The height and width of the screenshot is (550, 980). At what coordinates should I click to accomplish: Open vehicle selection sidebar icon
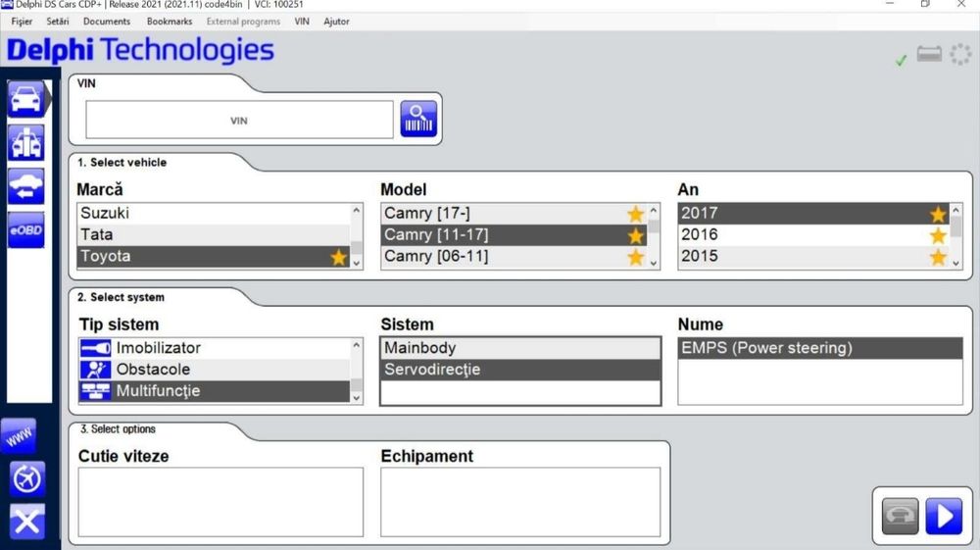click(25, 99)
